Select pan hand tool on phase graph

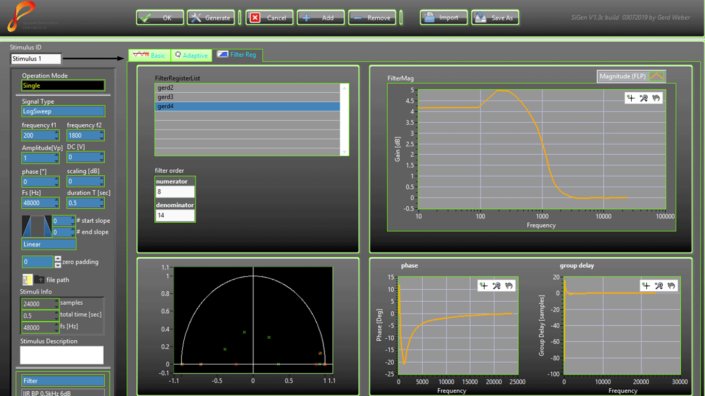coord(509,285)
